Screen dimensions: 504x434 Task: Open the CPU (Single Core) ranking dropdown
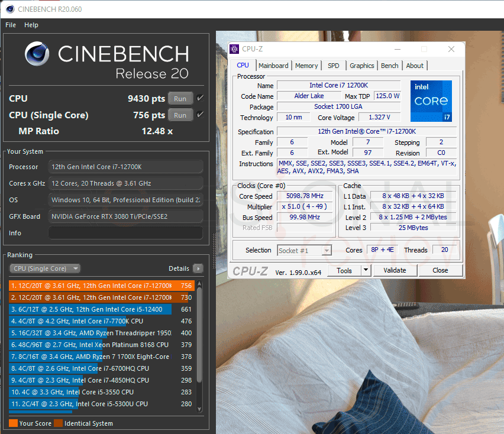click(x=45, y=268)
